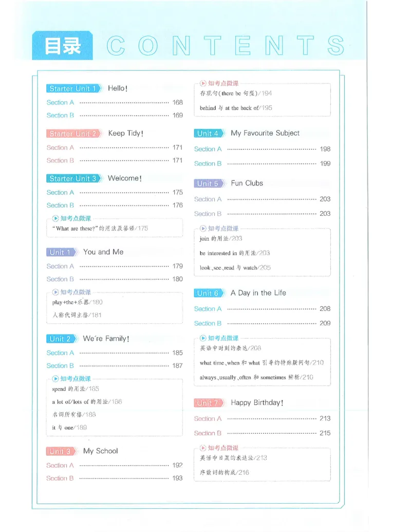
Task: Open the 序数词的构成 entry on page 216
Action: click(x=224, y=472)
